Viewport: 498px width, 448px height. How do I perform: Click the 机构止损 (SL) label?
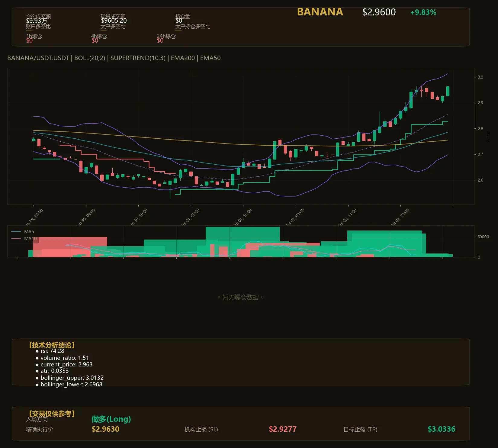[201, 429]
